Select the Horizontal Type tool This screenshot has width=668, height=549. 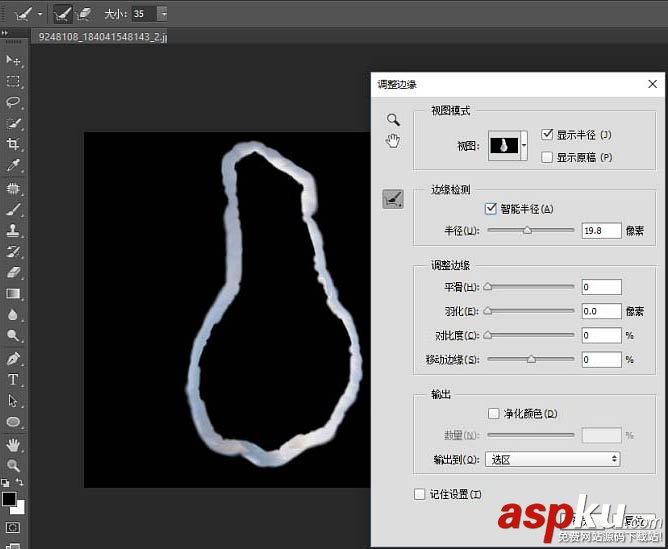(x=13, y=379)
